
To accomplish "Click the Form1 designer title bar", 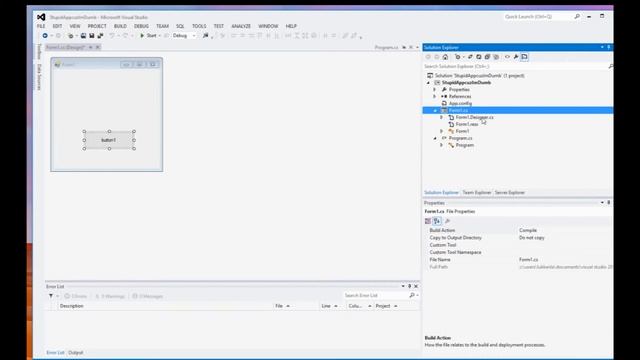I will (x=107, y=64).
